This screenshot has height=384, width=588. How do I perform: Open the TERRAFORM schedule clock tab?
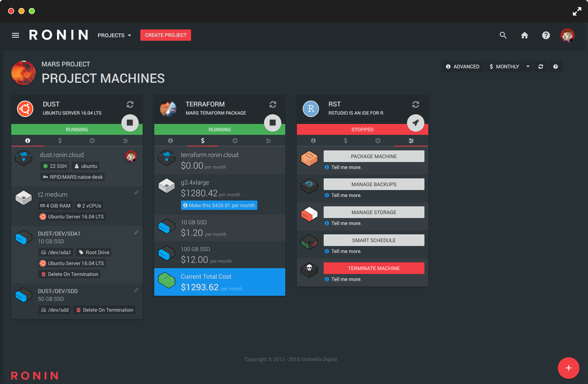click(235, 141)
